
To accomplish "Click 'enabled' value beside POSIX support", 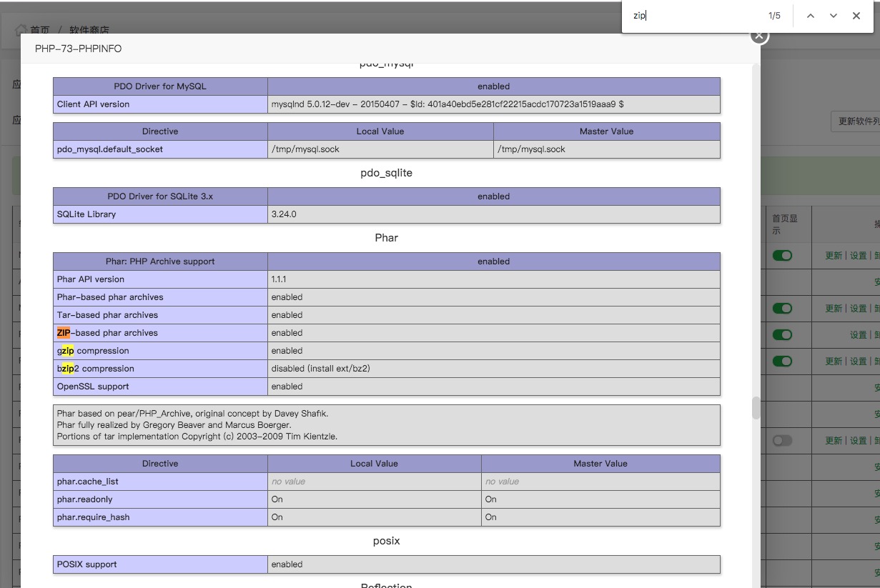I will [x=287, y=564].
